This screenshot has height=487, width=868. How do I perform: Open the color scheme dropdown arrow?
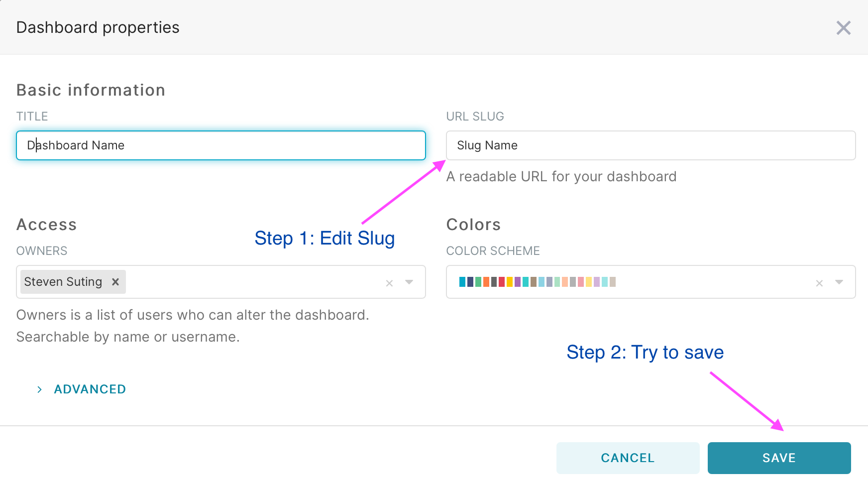click(839, 282)
